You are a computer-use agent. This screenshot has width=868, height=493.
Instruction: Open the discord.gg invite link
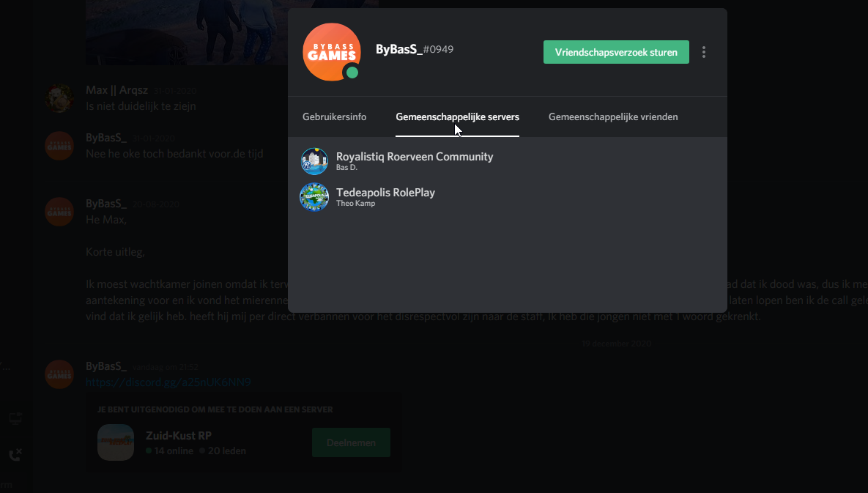(168, 382)
